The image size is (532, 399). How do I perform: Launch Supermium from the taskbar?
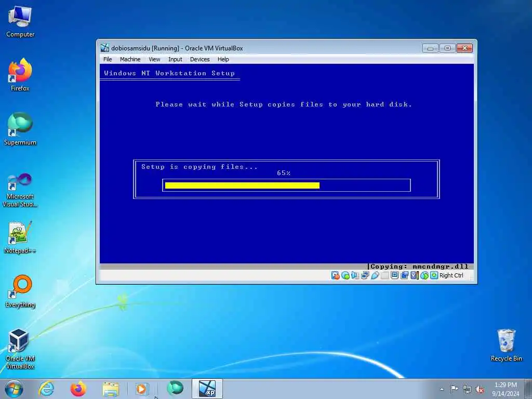(175, 388)
